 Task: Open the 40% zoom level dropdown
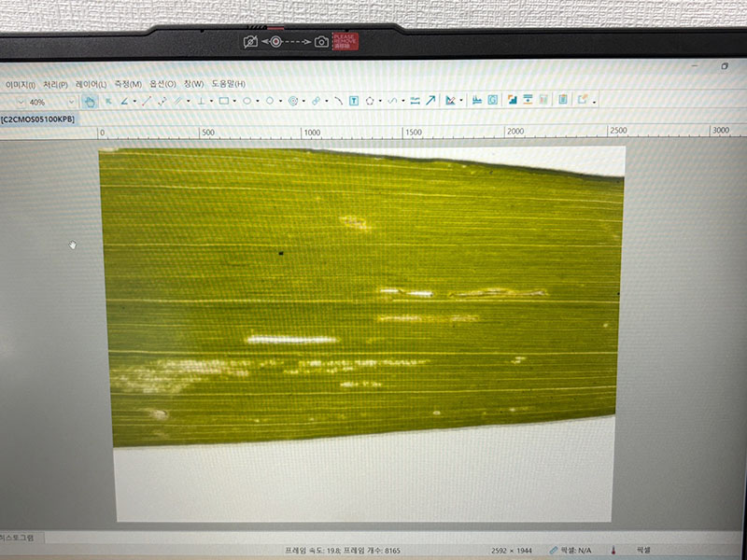coord(71,102)
